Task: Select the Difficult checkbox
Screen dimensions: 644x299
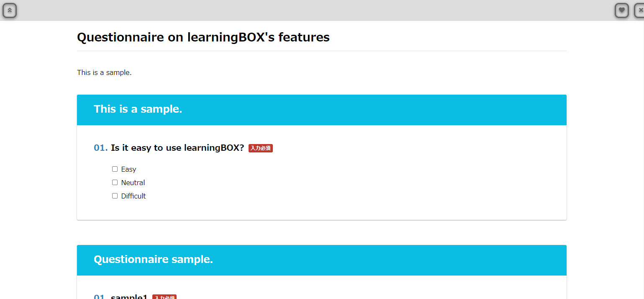Action: 115,196
